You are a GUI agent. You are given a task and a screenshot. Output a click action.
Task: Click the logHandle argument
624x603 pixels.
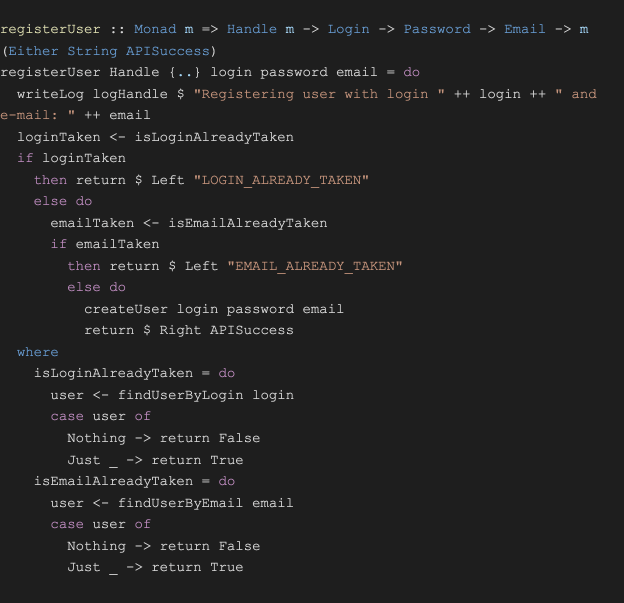[x=122, y=94]
